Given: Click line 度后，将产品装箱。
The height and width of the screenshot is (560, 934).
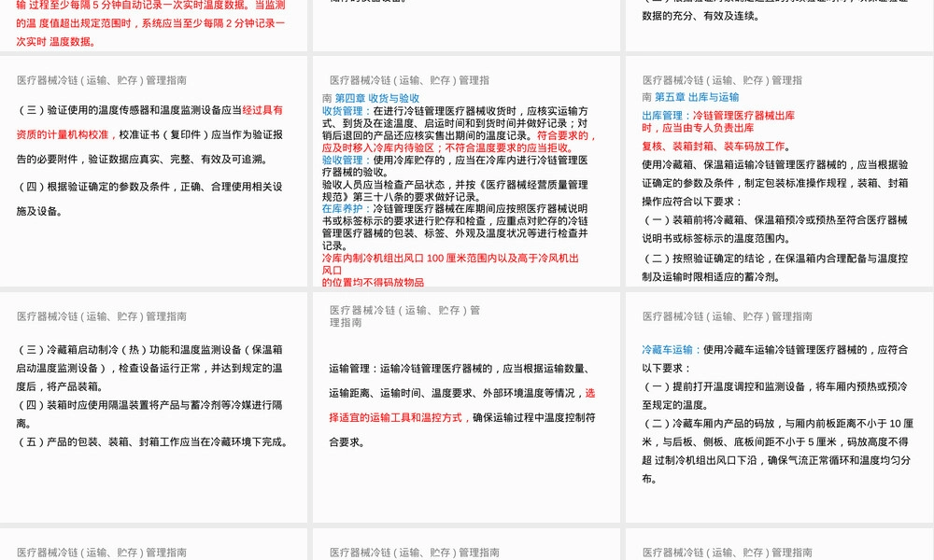Looking at the screenshot, I should click(61, 386).
